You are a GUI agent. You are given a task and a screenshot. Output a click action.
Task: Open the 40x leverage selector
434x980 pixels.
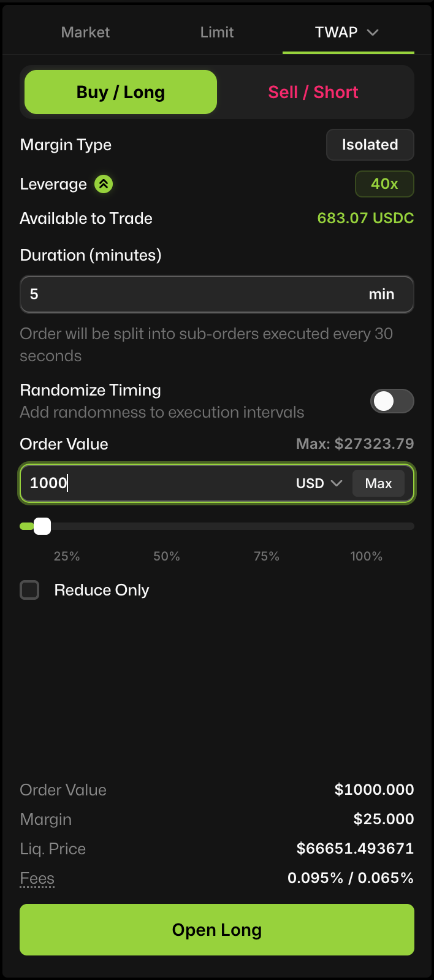[x=384, y=184]
